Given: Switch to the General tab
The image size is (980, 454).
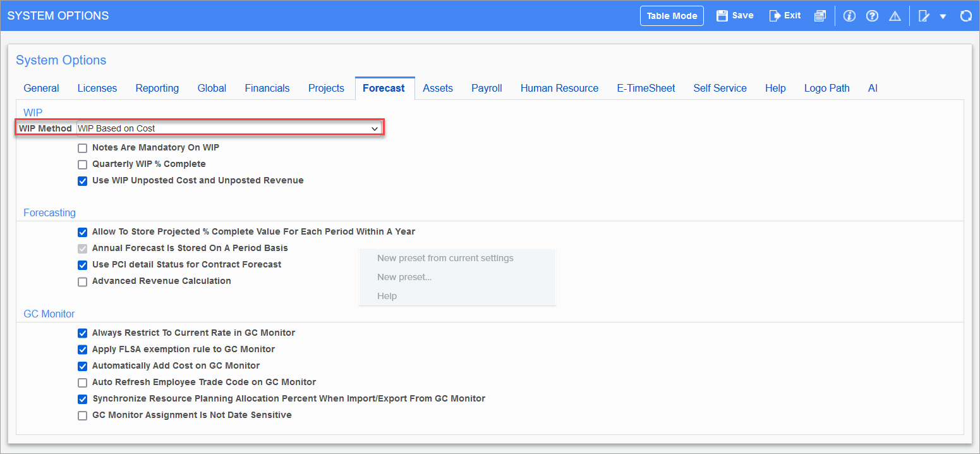Looking at the screenshot, I should pyautogui.click(x=41, y=89).
